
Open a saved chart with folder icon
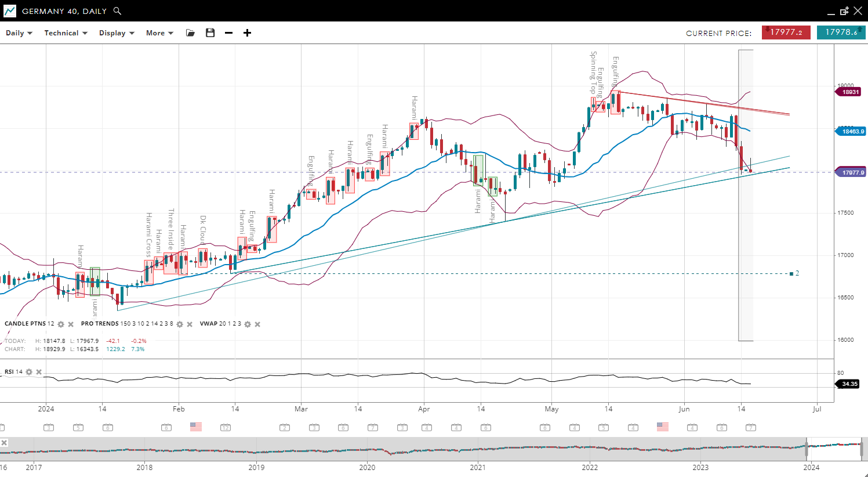point(190,33)
